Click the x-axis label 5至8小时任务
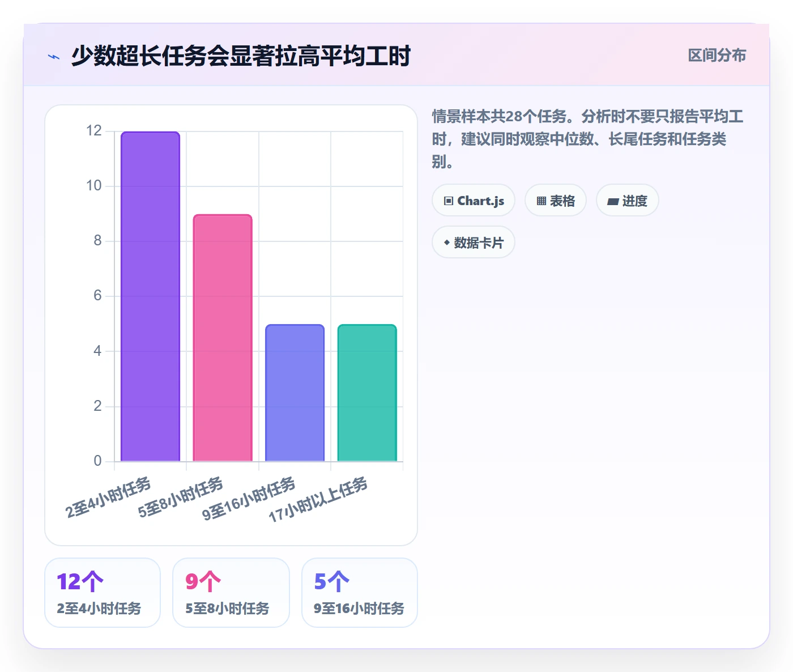 (181, 497)
